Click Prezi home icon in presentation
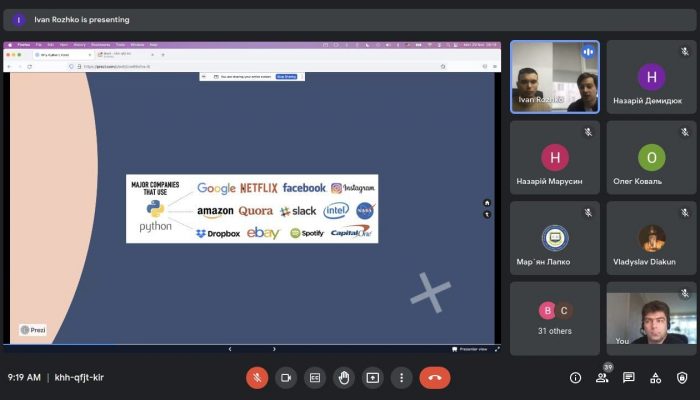 click(487, 203)
